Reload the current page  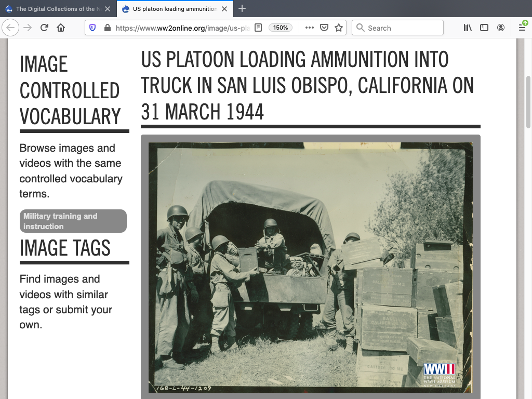pyautogui.click(x=44, y=28)
